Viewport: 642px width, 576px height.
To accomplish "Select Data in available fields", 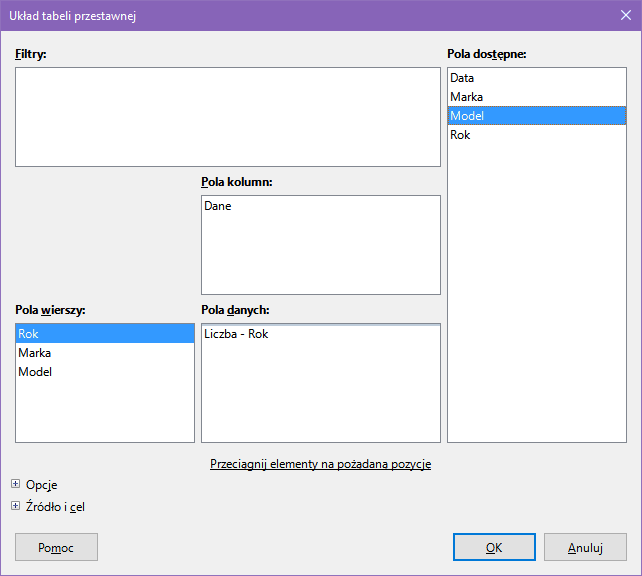I will (462, 78).
